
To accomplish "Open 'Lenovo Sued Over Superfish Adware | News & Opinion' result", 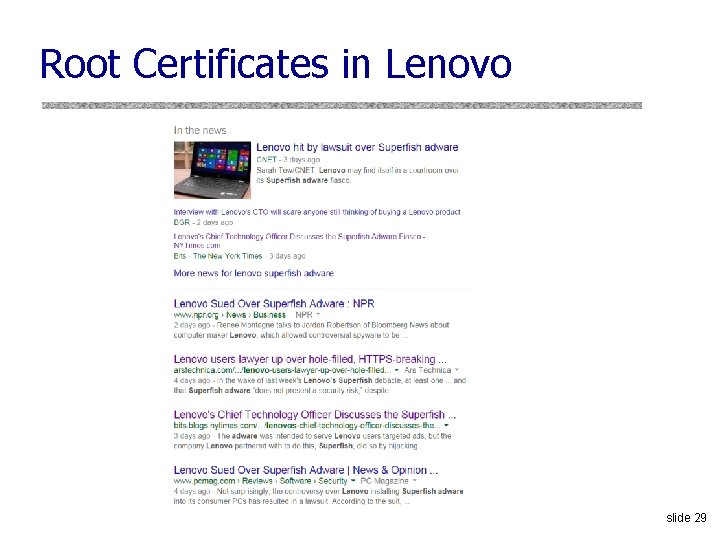I will click(x=306, y=470).
